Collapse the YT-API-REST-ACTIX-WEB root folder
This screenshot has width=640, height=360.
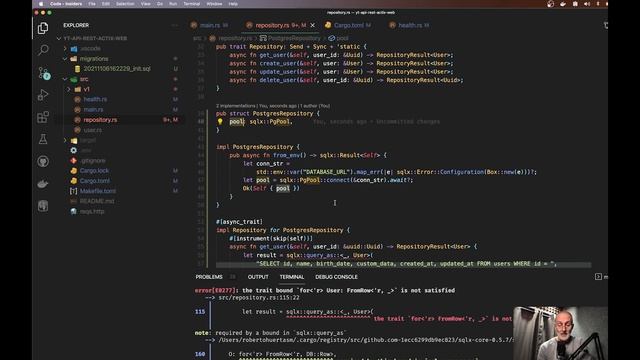point(59,38)
